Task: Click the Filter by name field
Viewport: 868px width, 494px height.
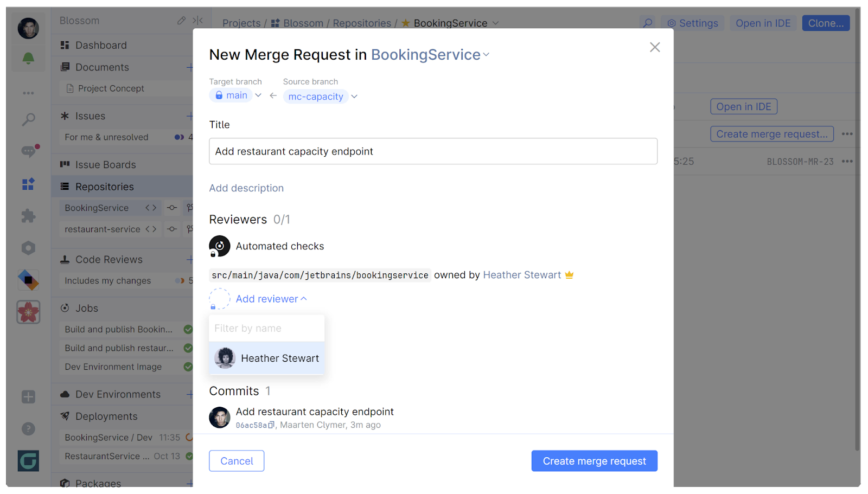Action: click(266, 329)
